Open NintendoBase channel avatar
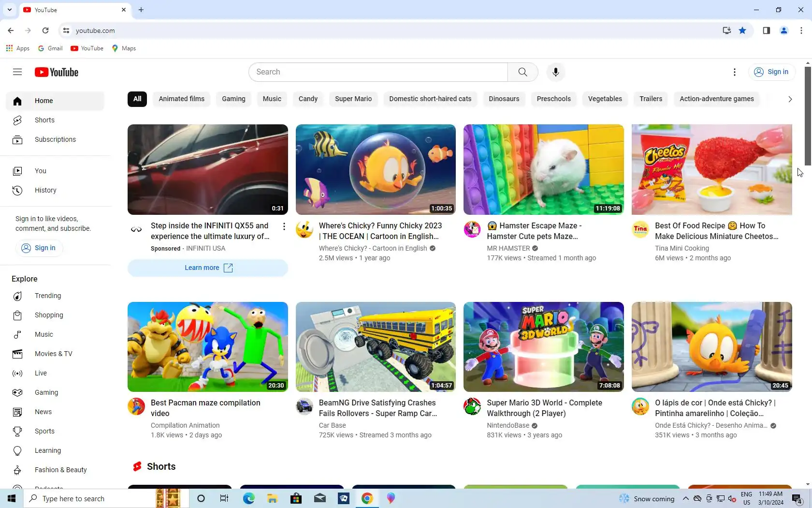 472,406
